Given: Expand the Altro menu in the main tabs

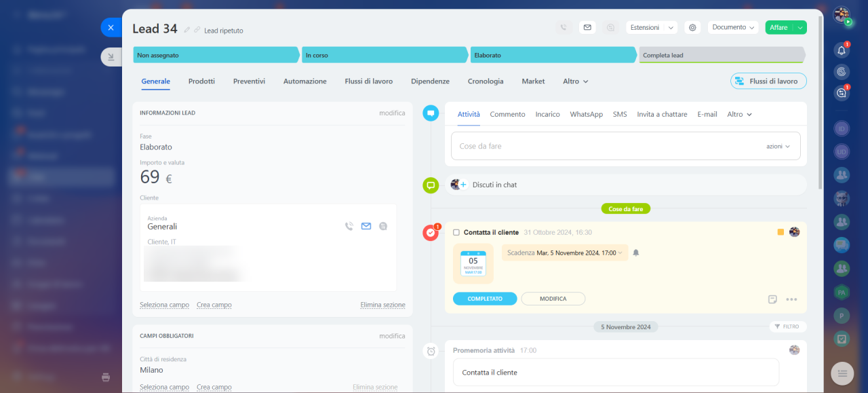Looking at the screenshot, I should pos(576,81).
